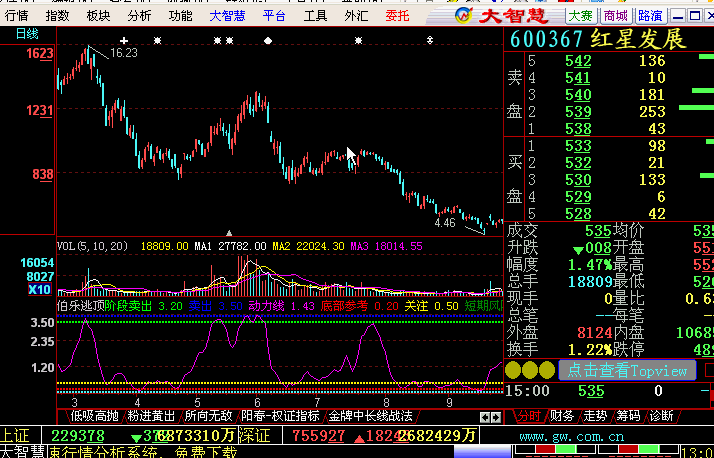Open the 分析 menu

pyautogui.click(x=139, y=16)
